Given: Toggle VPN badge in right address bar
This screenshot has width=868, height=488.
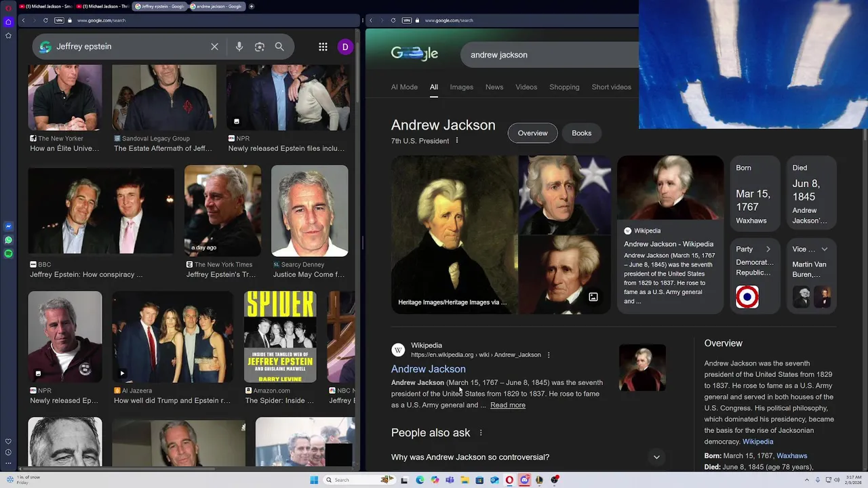Looking at the screenshot, I should 407,20.
